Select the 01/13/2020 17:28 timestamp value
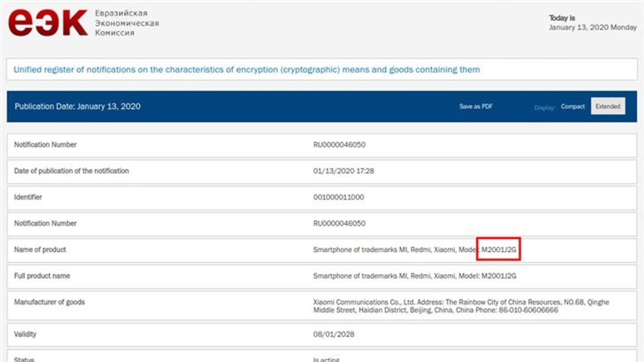The height and width of the screenshot is (362, 644). tap(343, 171)
